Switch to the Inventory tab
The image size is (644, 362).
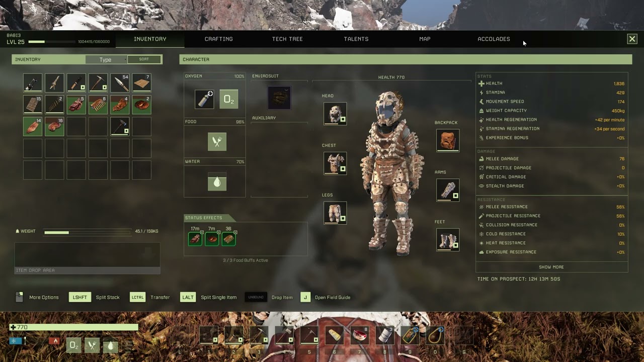click(150, 39)
